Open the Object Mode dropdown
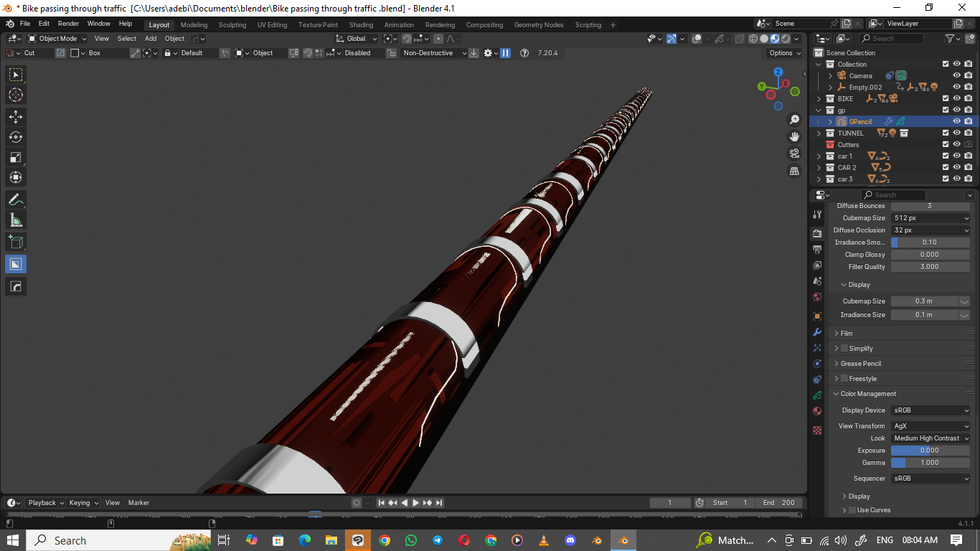 click(x=57, y=39)
